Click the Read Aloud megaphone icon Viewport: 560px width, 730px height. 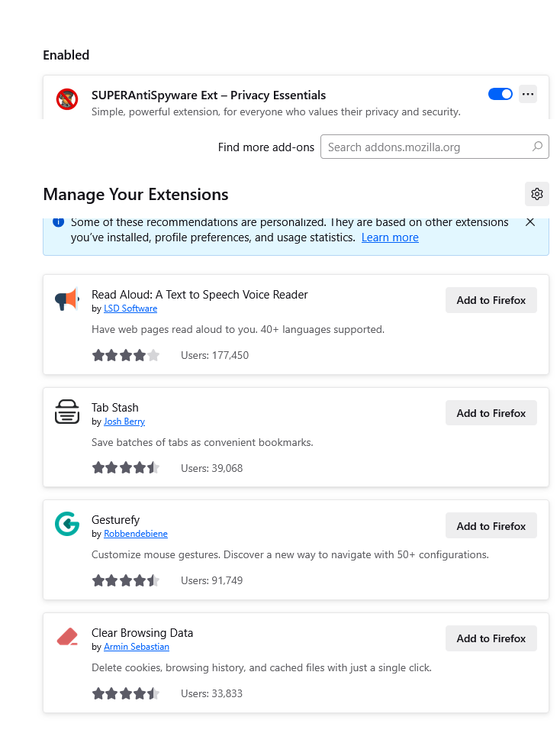pos(67,299)
